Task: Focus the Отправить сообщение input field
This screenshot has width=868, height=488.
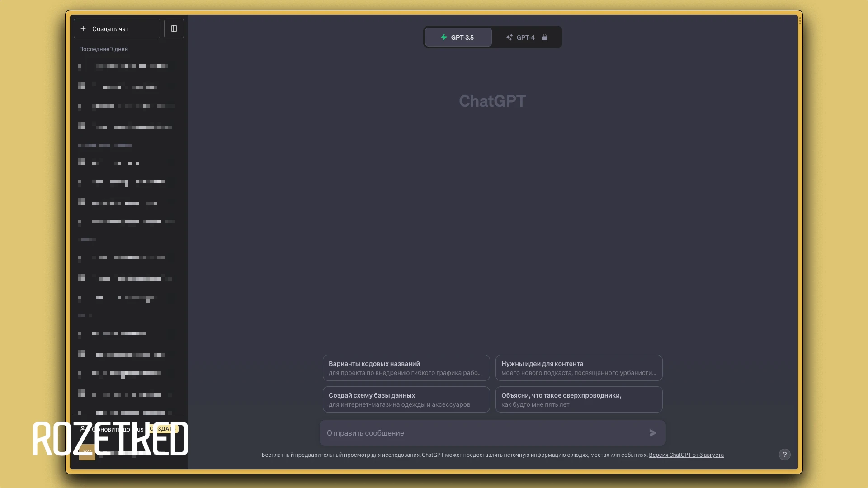Action: point(484,433)
